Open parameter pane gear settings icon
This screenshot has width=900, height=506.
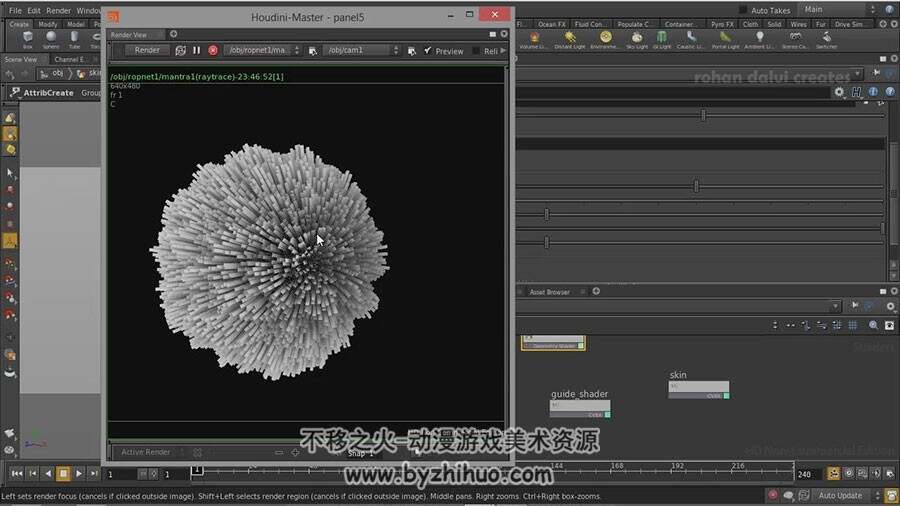pyautogui.click(x=839, y=92)
